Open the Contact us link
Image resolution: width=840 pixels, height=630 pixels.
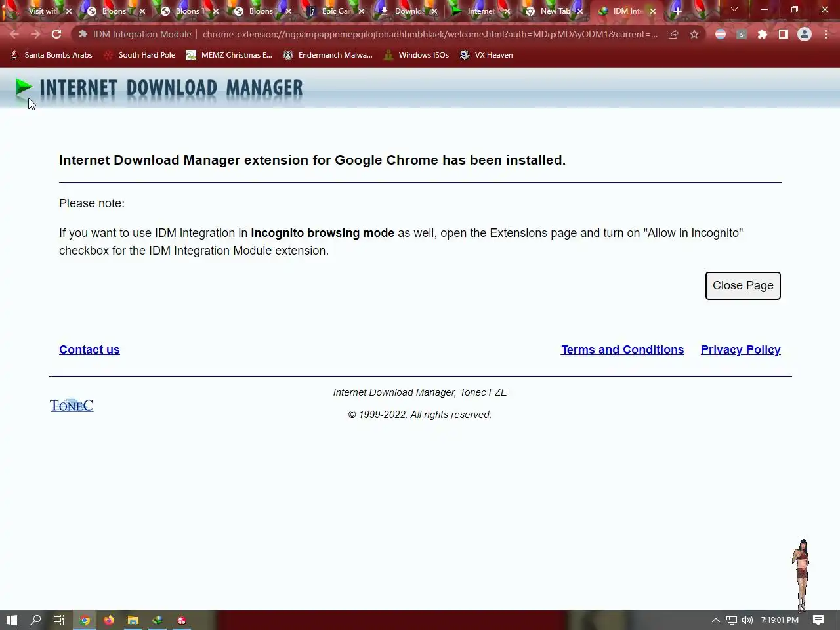click(x=89, y=350)
